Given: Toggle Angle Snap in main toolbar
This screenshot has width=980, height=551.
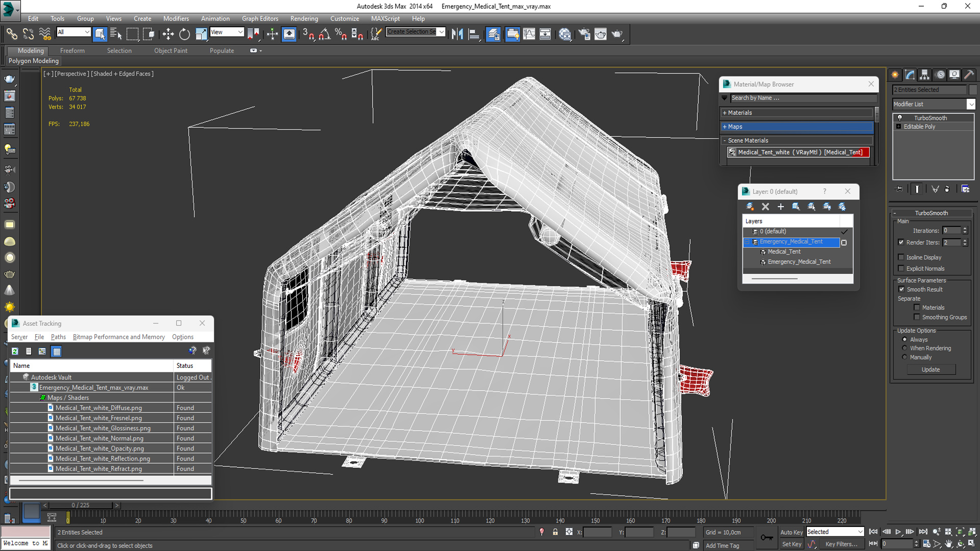Looking at the screenshot, I should click(325, 34).
